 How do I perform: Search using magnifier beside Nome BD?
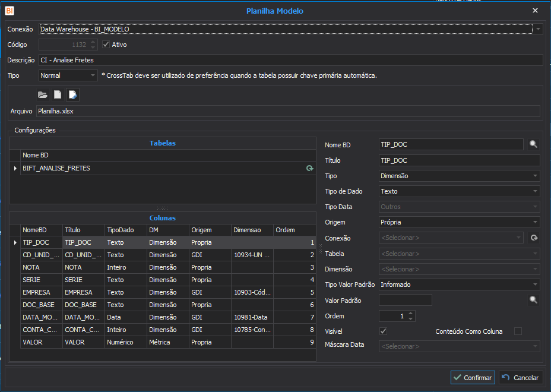(533, 144)
